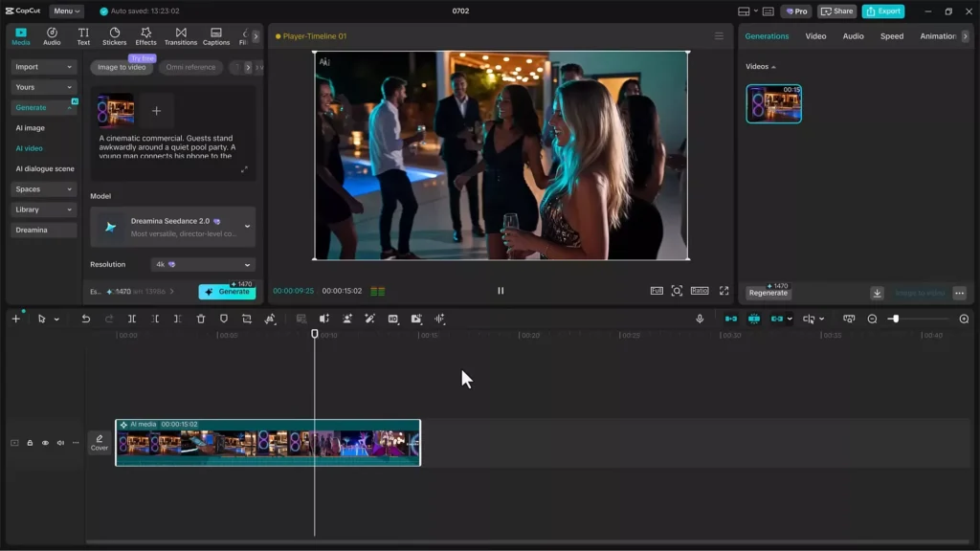The width and height of the screenshot is (980, 551).
Task: Download the generated video
Action: click(877, 293)
